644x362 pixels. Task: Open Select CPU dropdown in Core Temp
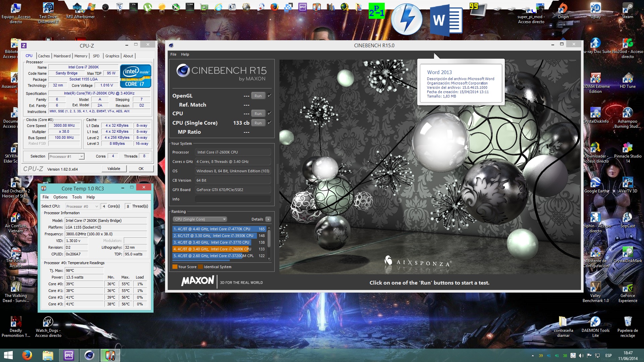tap(82, 206)
